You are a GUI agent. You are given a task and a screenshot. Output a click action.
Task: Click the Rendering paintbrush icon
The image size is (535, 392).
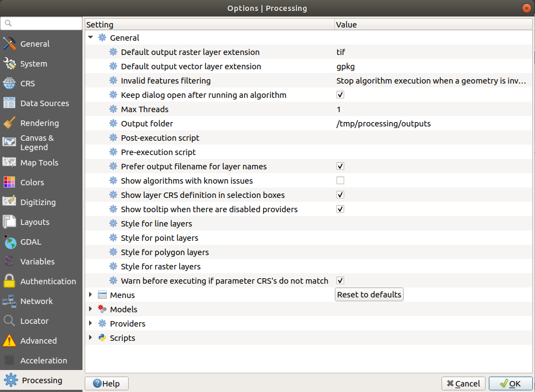point(9,123)
